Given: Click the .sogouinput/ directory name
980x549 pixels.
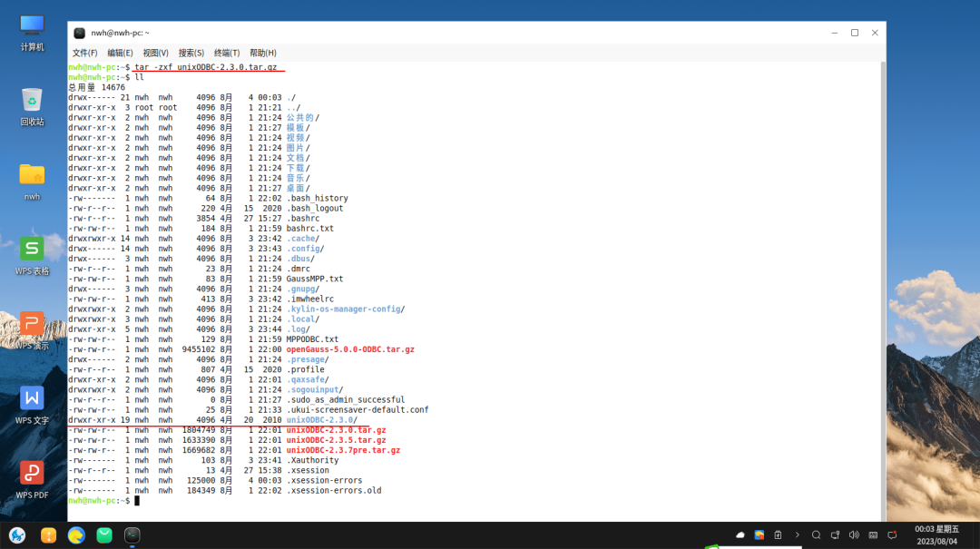Looking at the screenshot, I should (314, 389).
